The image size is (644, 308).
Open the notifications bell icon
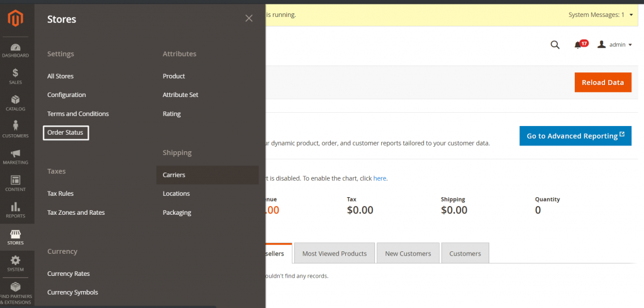pyautogui.click(x=578, y=45)
